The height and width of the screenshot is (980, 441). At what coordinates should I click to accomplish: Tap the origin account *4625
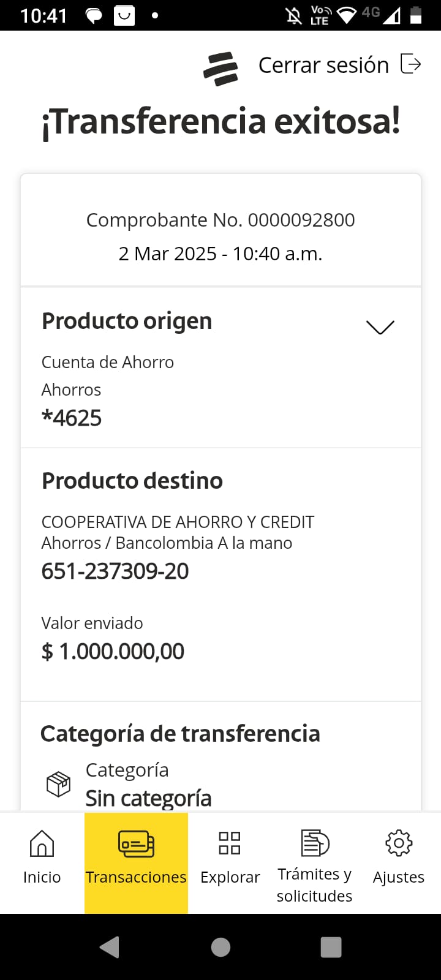(72, 418)
